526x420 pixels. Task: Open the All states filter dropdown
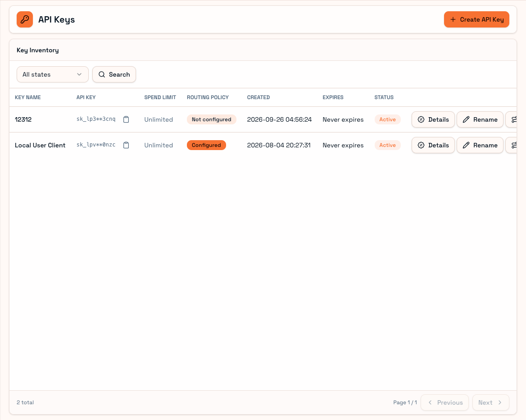pyautogui.click(x=53, y=74)
